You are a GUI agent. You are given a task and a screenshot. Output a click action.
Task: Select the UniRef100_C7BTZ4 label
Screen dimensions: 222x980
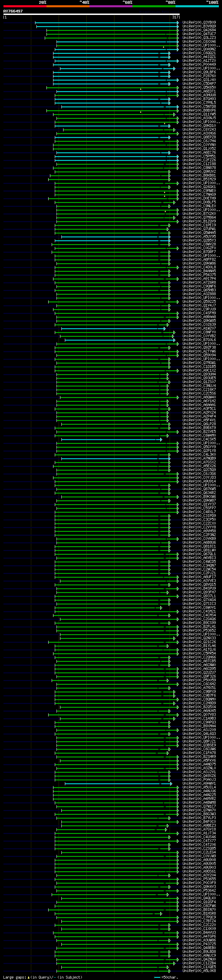pos(199,921)
